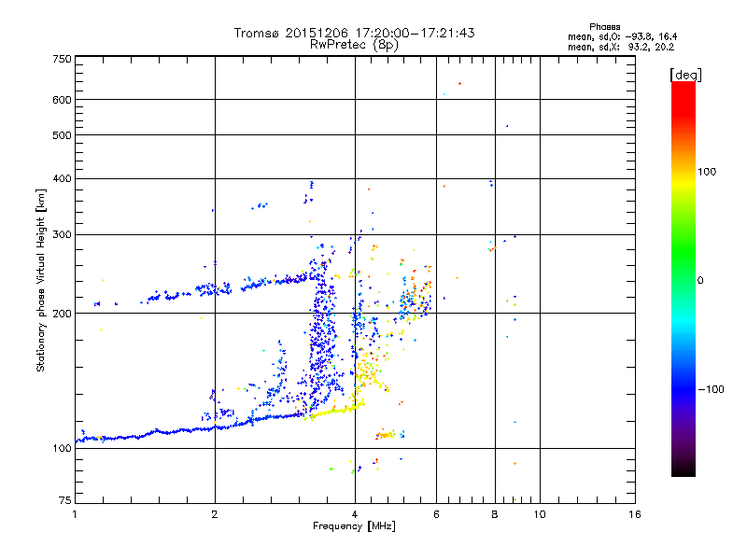Click the 'Phases' header text
Screen dimensions: 747x560
pyautogui.click(x=604, y=27)
